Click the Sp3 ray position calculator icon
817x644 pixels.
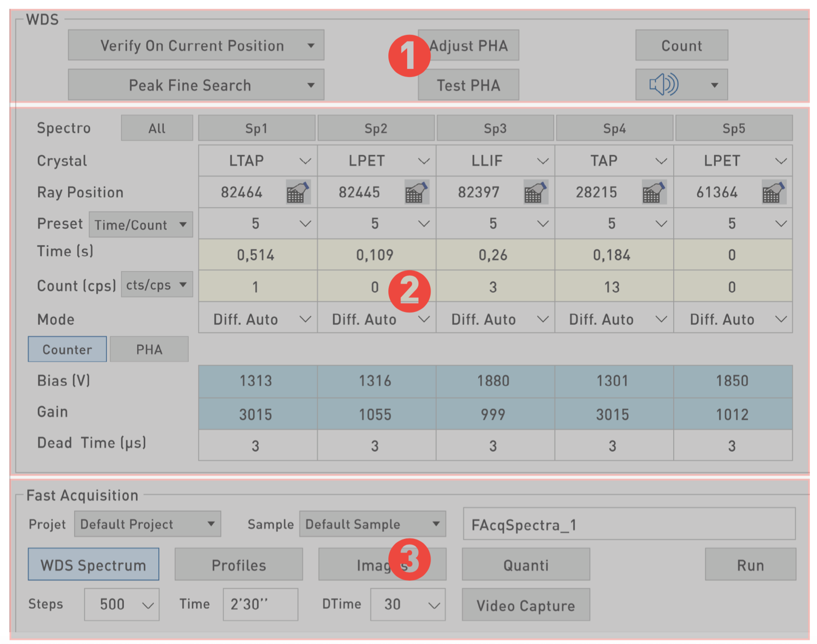click(535, 192)
